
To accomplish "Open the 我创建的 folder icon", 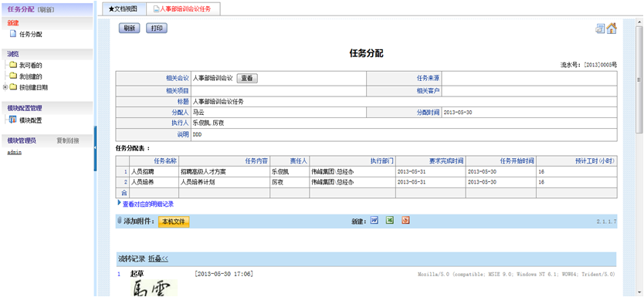I will click(x=13, y=76).
